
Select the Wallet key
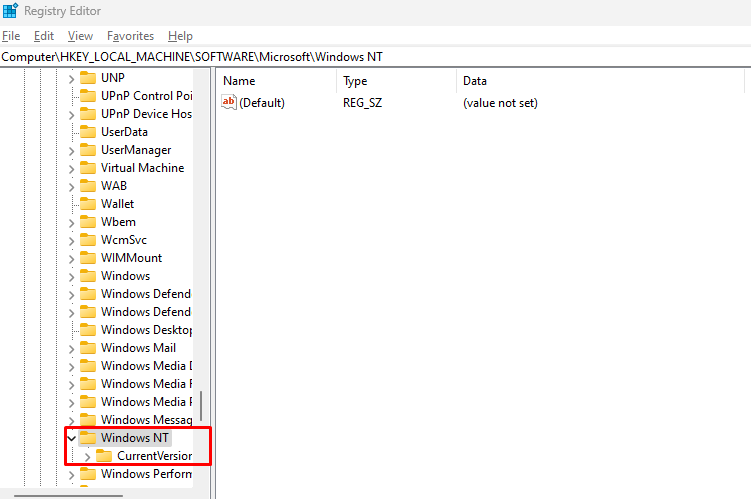pos(118,204)
